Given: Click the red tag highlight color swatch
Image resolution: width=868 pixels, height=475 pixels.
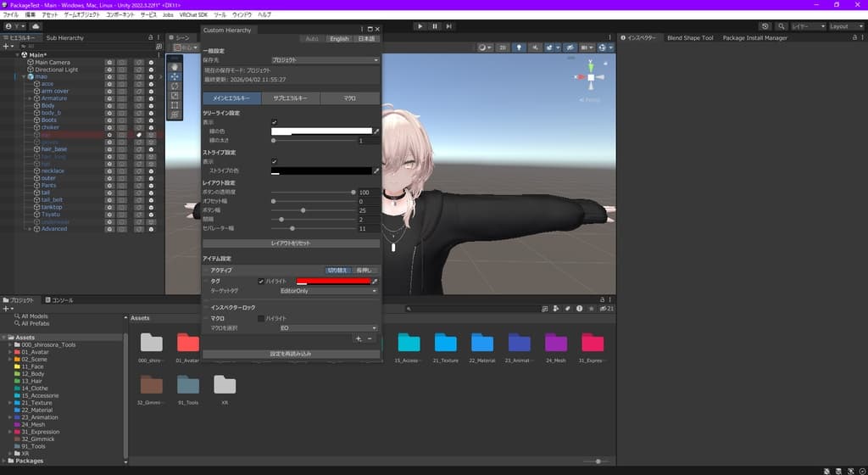Looking at the screenshot, I should [x=334, y=282].
